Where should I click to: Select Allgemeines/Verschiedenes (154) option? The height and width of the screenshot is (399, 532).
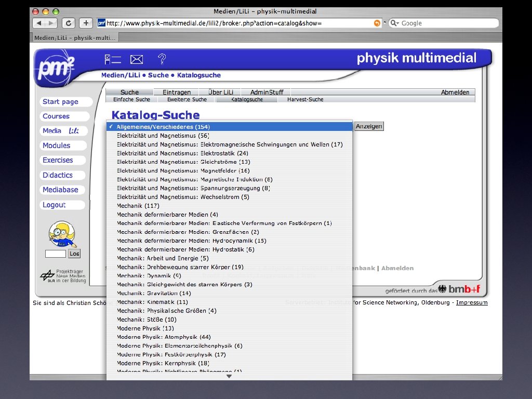click(229, 127)
